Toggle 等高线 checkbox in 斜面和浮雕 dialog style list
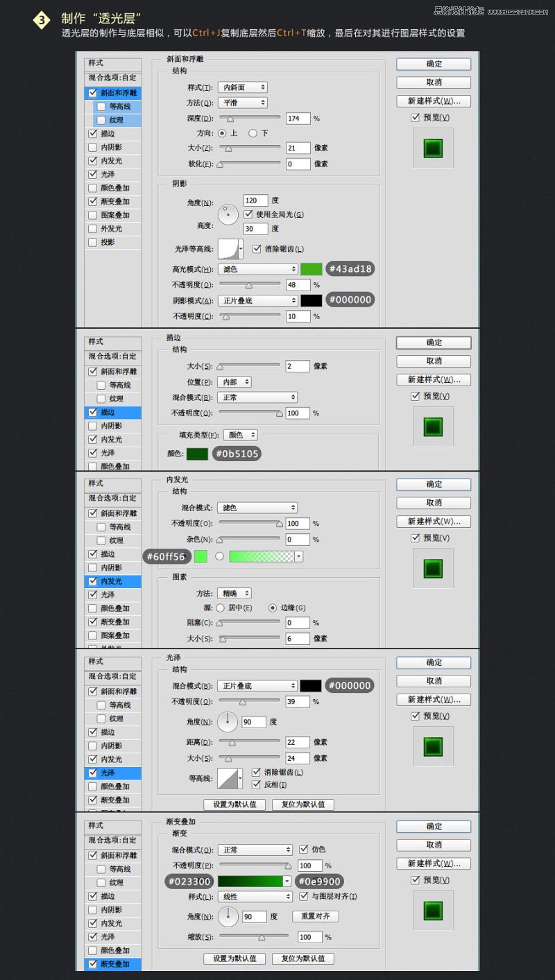 pyautogui.click(x=102, y=106)
